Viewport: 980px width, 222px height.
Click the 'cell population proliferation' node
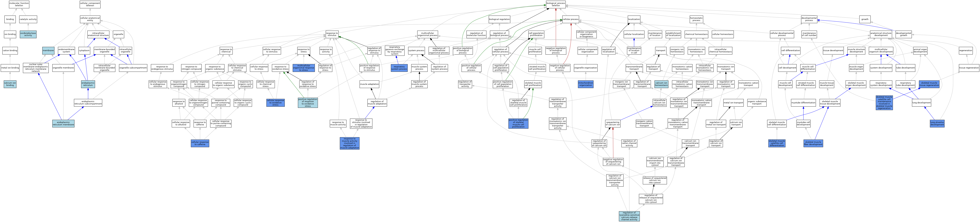536,34
